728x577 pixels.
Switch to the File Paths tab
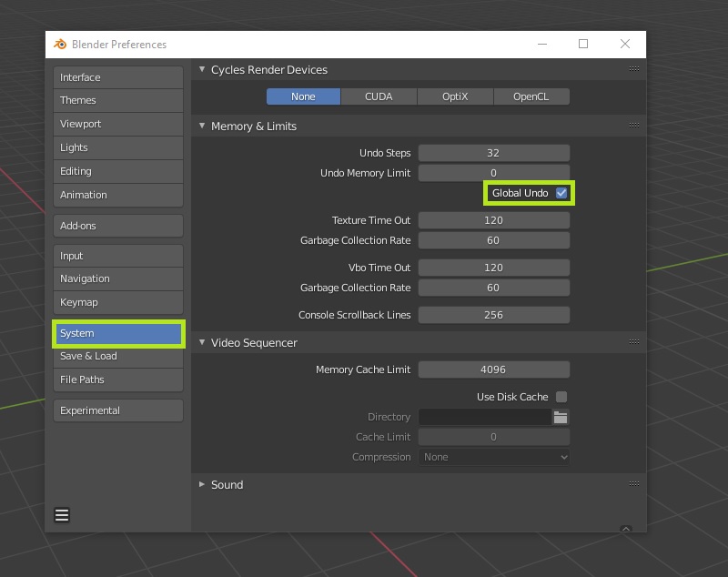pos(118,380)
